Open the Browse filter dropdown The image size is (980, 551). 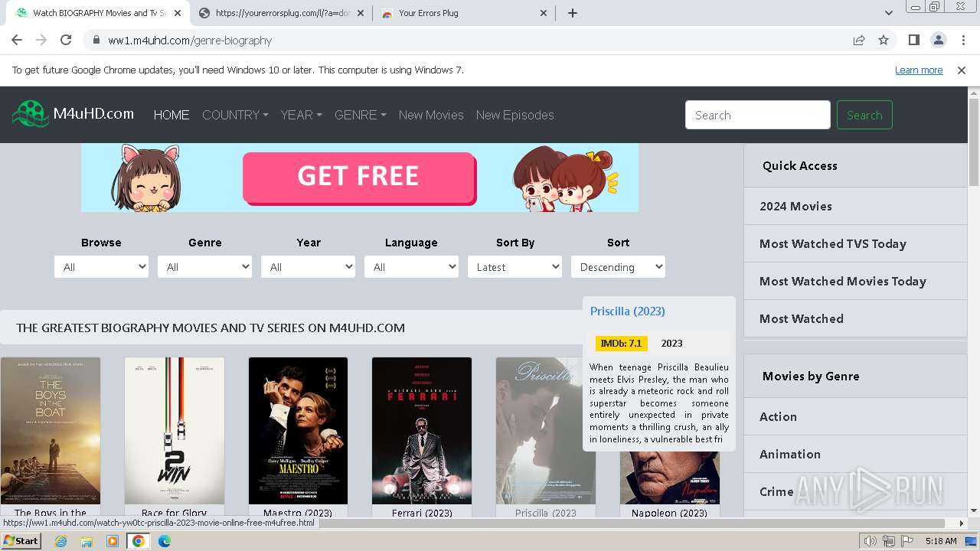tap(101, 267)
